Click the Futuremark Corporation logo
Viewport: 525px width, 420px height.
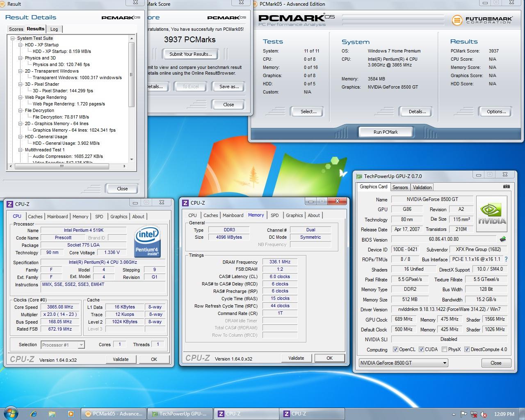(482, 20)
